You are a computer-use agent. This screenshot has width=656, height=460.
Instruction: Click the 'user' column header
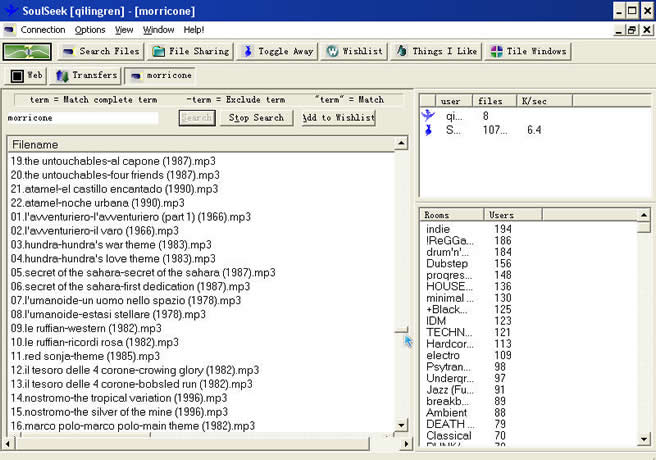pyautogui.click(x=454, y=101)
